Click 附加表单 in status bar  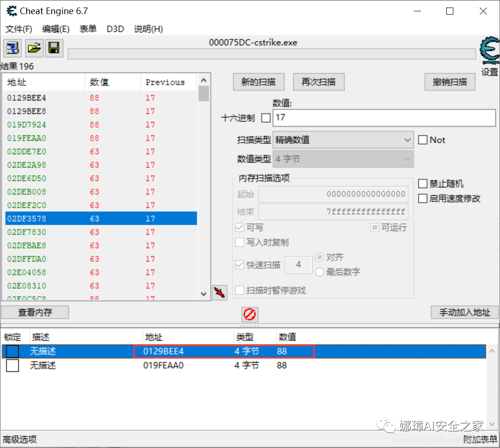tap(480, 440)
